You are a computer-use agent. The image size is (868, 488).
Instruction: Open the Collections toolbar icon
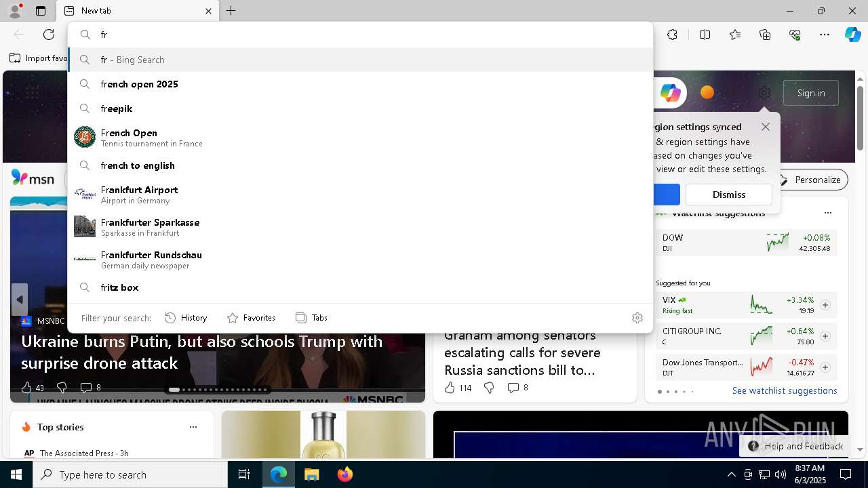(x=765, y=35)
